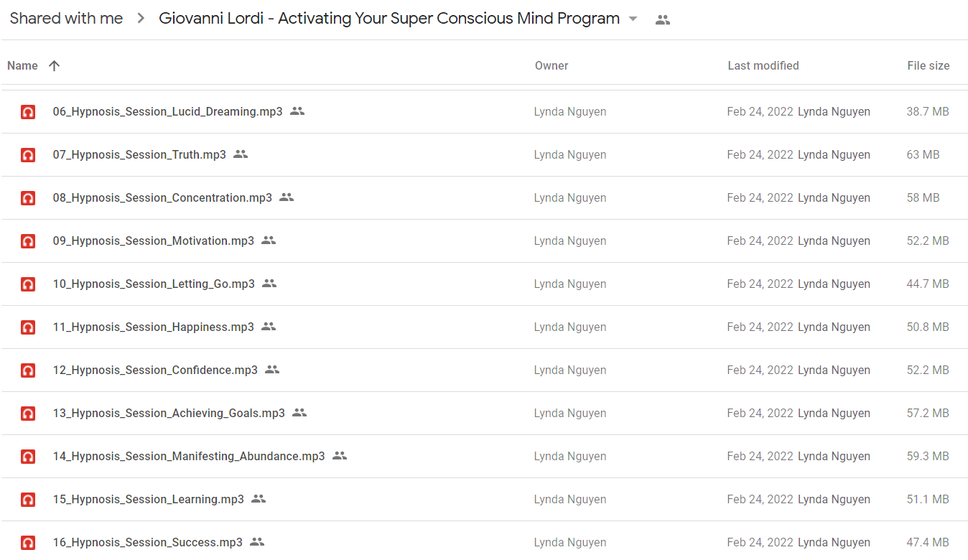Sort files by the Name column header
The height and width of the screenshot is (560, 968).
22,65
